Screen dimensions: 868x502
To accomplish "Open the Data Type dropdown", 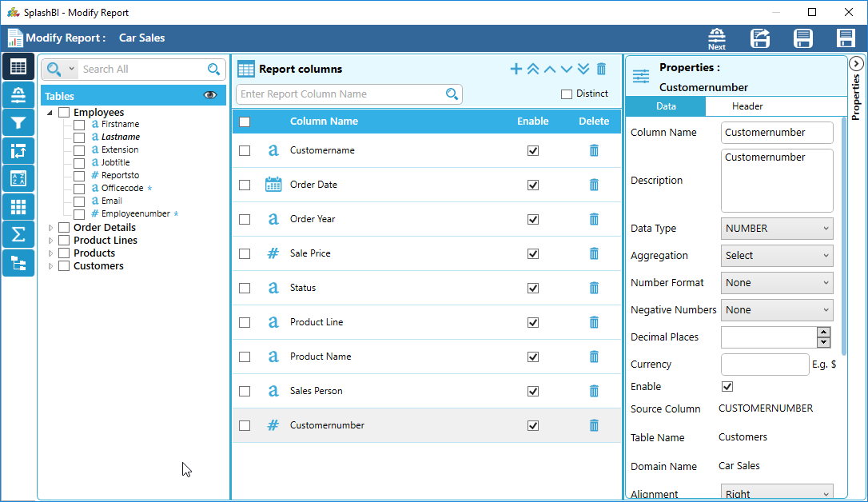I will [776, 229].
